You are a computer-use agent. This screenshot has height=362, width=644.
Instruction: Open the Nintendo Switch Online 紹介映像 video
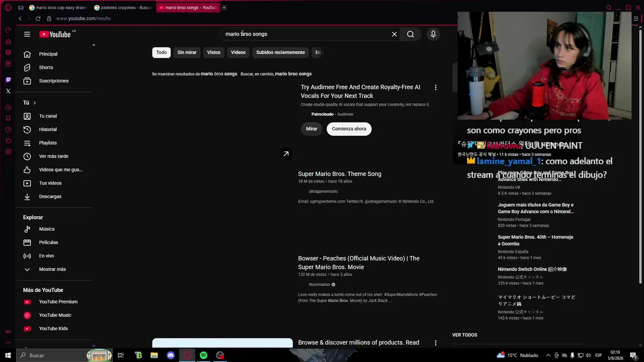coord(532,269)
